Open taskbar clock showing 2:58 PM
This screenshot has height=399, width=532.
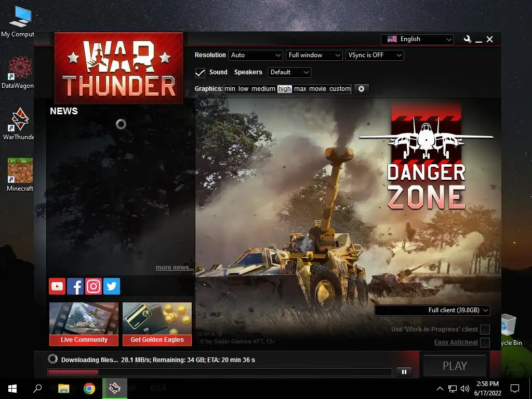pyautogui.click(x=487, y=389)
